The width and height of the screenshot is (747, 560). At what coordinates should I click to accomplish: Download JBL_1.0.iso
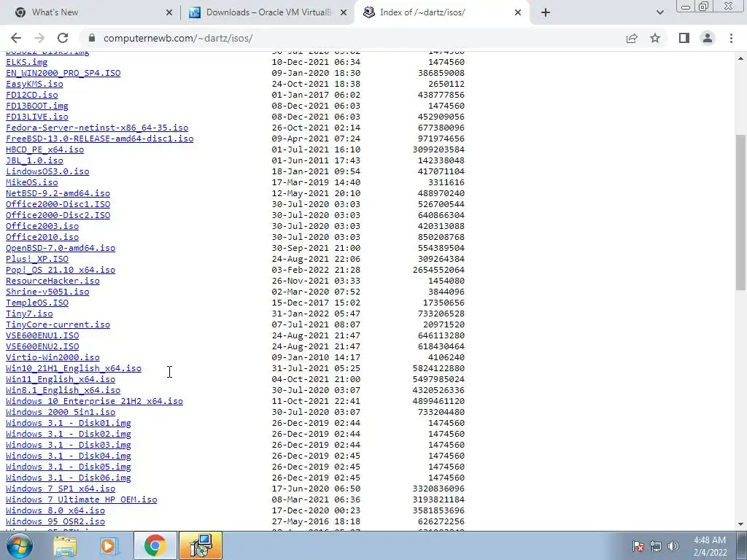34,160
